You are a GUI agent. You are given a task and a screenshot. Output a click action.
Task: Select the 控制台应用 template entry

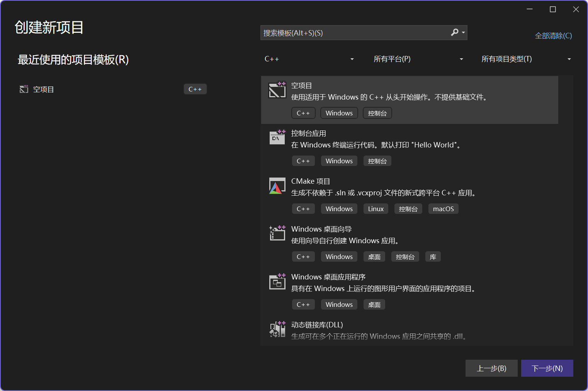(386, 147)
